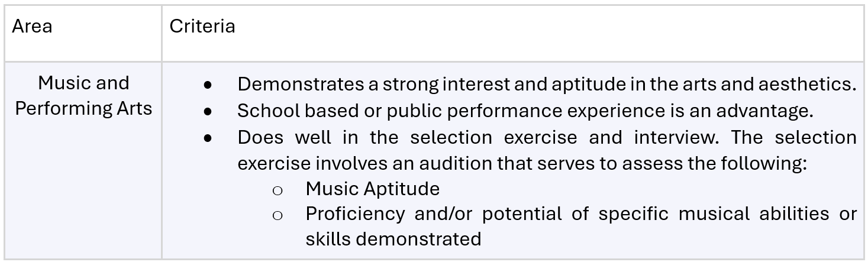Click the "Music Aptitude" sub-item text

click(x=373, y=189)
